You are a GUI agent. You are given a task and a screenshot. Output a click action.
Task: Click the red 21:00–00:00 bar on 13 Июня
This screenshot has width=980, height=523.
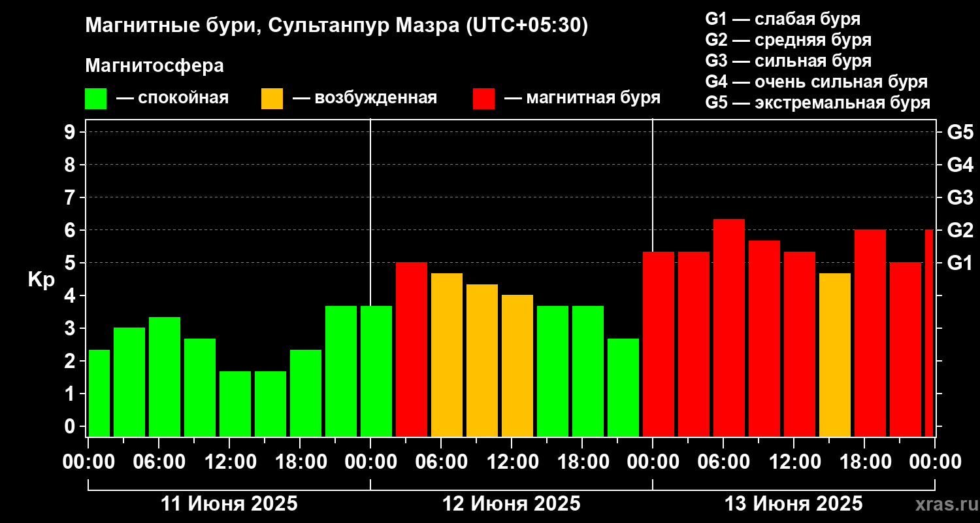coord(906,349)
